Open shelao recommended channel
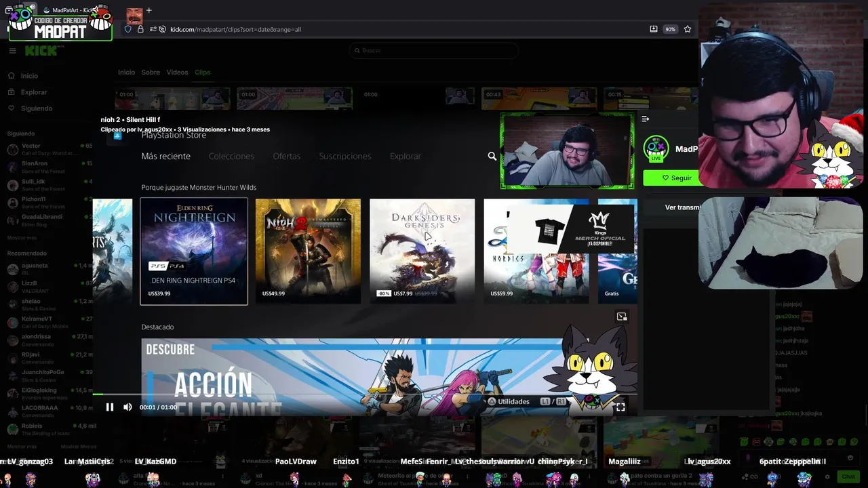Image resolution: width=868 pixels, height=488 pixels. pyautogui.click(x=50, y=304)
